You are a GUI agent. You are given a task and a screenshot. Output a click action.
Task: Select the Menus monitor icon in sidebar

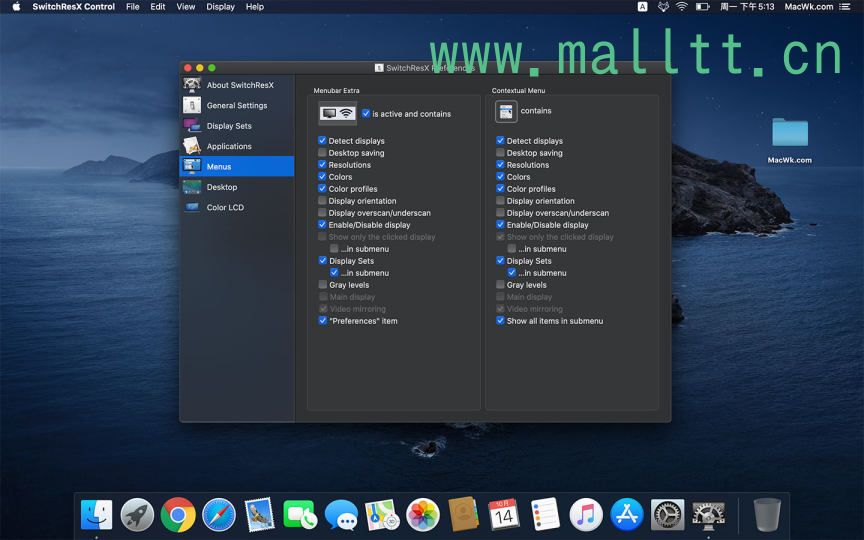click(192, 166)
